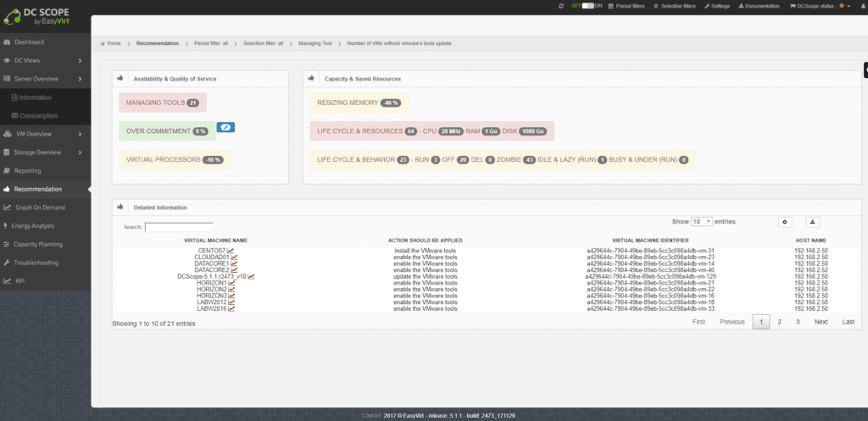
Task: Go to Dashboard in sidebar
Action: (x=30, y=42)
